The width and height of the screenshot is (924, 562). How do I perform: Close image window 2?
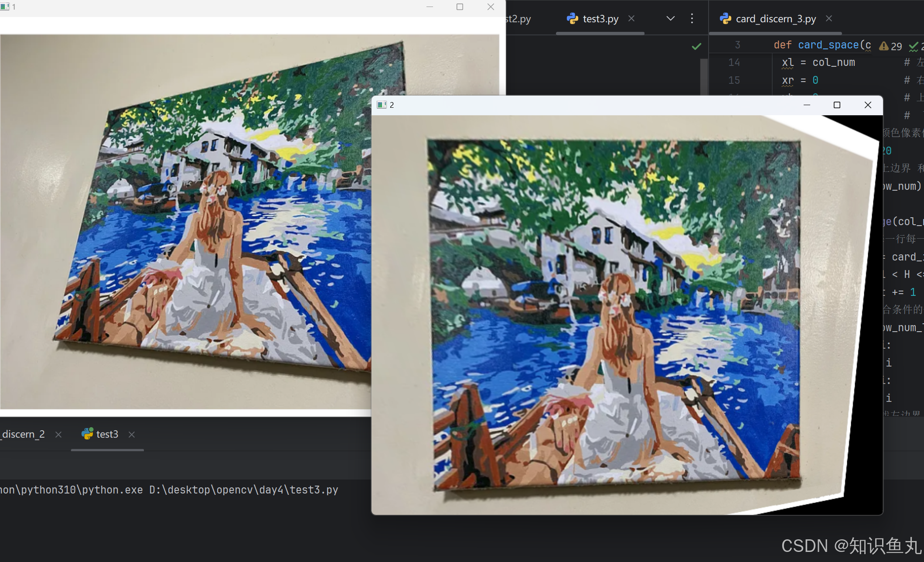tap(868, 105)
